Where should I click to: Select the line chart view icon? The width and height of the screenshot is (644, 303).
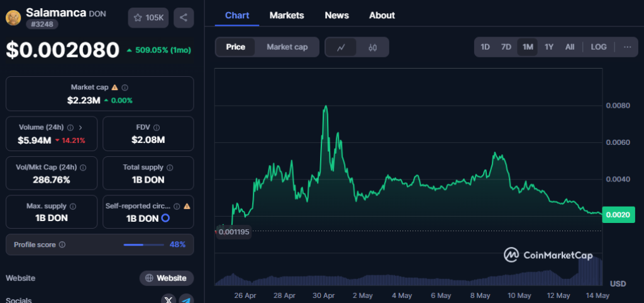341,47
